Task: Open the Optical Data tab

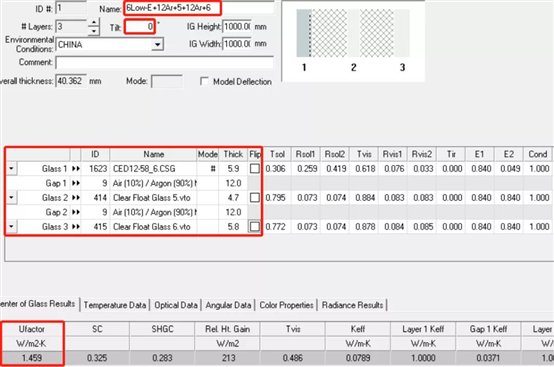Action: (x=176, y=305)
